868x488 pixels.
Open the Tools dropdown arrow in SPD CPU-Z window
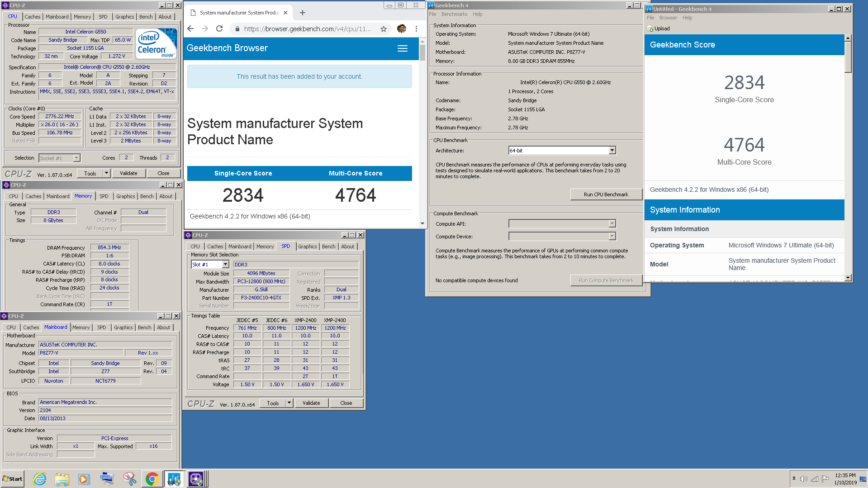289,403
